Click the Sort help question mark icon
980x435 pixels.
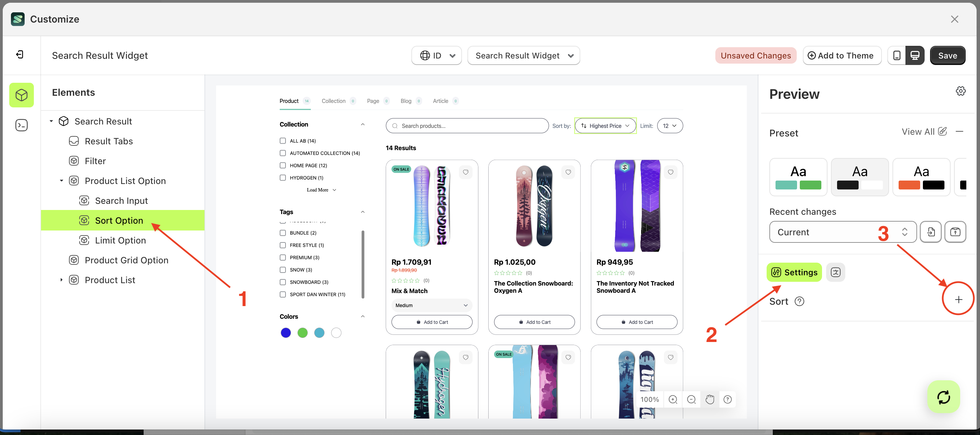pos(799,302)
